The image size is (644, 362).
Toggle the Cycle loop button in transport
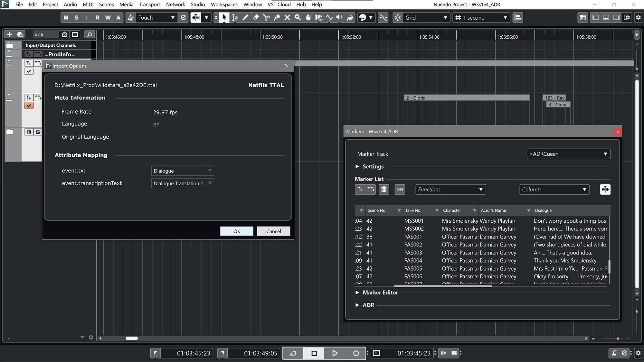point(293,353)
